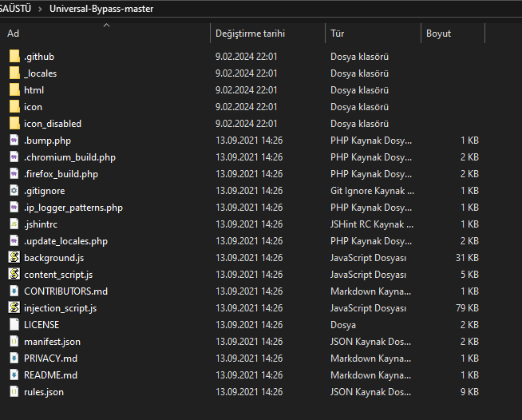Click the .bump.php PHP file icon
Image resolution: width=522 pixels, height=420 pixels.
click(x=14, y=141)
